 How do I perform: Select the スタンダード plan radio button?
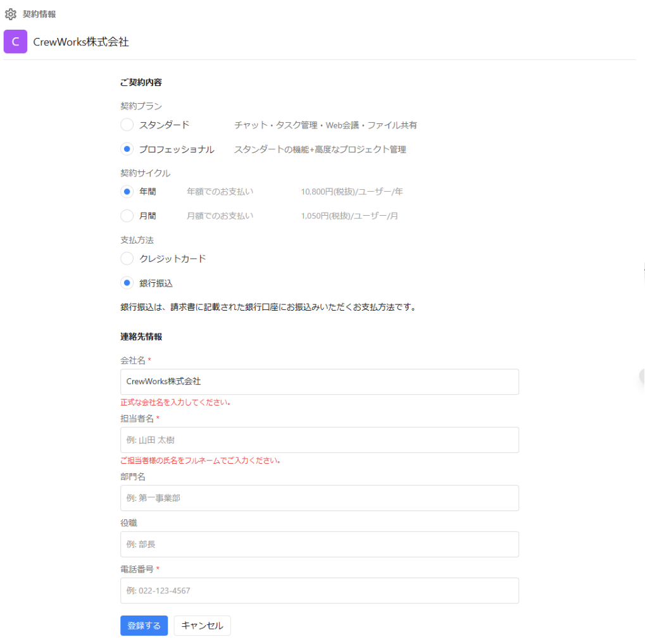point(127,125)
